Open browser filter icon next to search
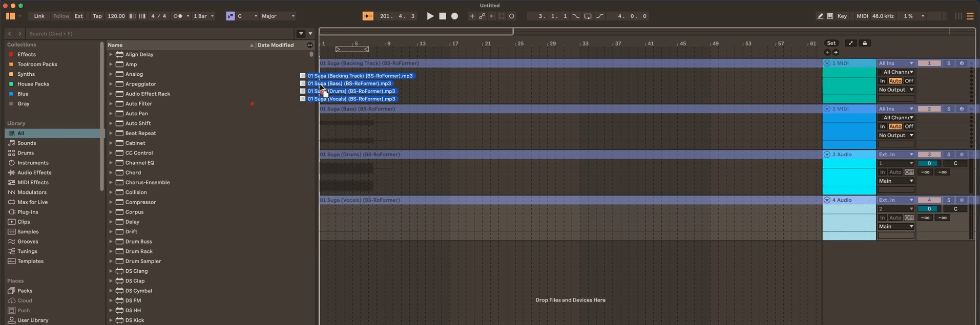Viewport: 980px width, 325px height. click(301, 34)
